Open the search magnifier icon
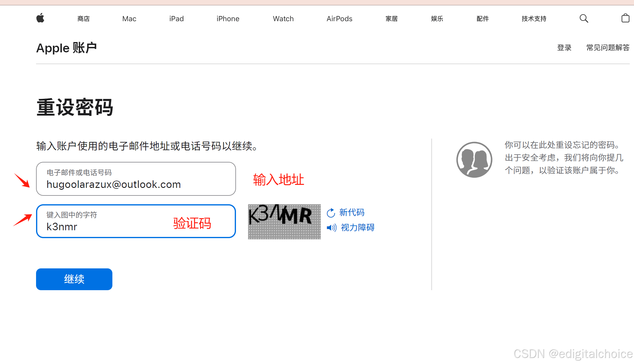Viewport: 634px width, 364px height. pyautogui.click(x=584, y=18)
